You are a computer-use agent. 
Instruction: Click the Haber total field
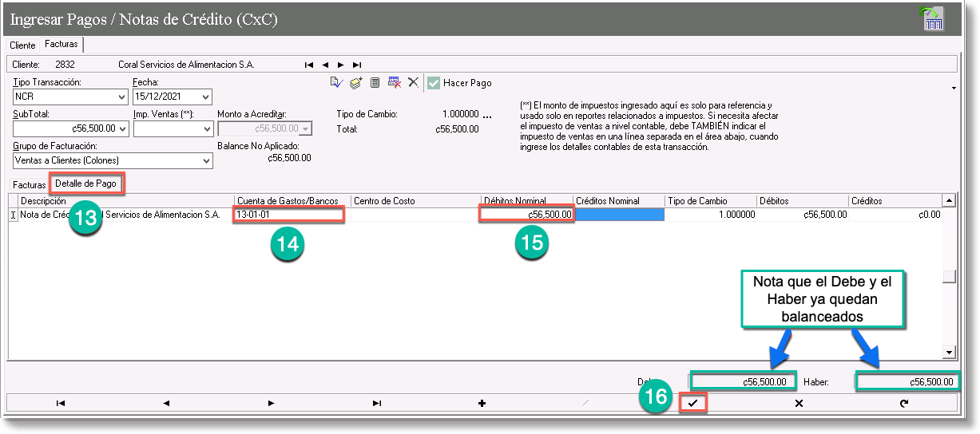(907, 381)
